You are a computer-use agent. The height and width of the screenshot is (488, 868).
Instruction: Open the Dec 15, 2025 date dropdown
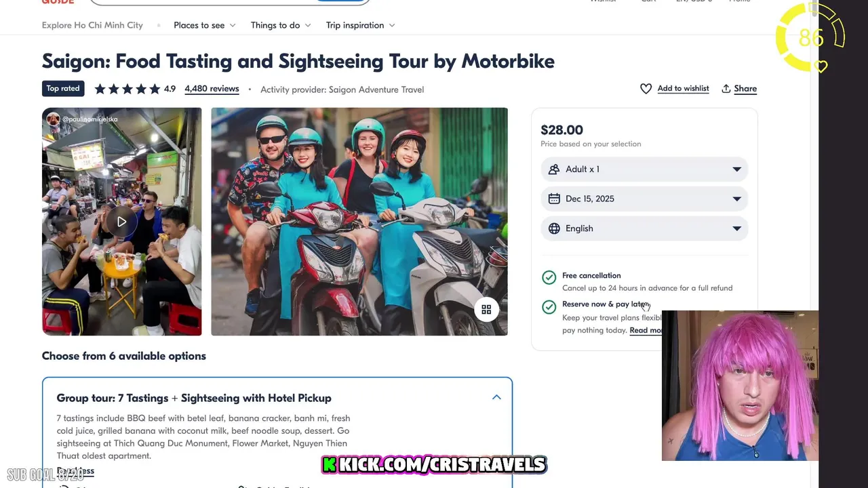tap(736, 199)
